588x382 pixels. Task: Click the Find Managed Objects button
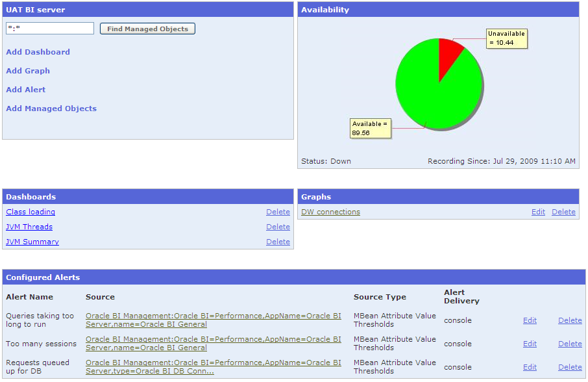click(147, 28)
